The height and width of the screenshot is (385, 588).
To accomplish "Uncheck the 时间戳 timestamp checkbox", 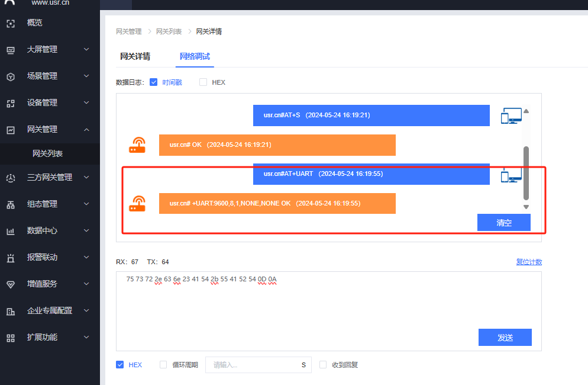I will pos(154,82).
